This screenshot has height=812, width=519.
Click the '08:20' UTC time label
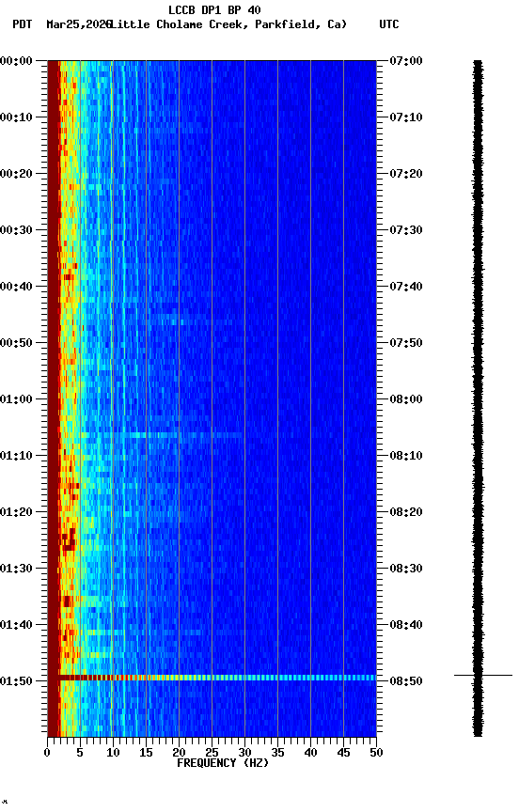[406, 513]
